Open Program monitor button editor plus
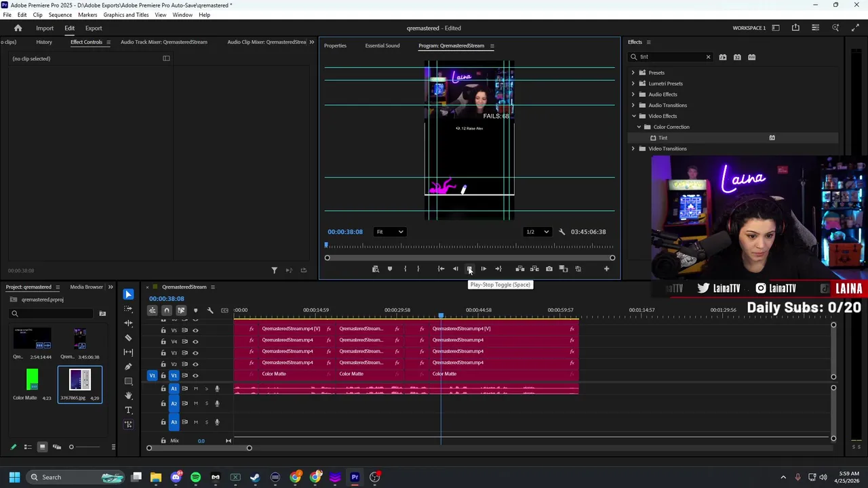Screen dimensions: 868x488 [x=606, y=269]
